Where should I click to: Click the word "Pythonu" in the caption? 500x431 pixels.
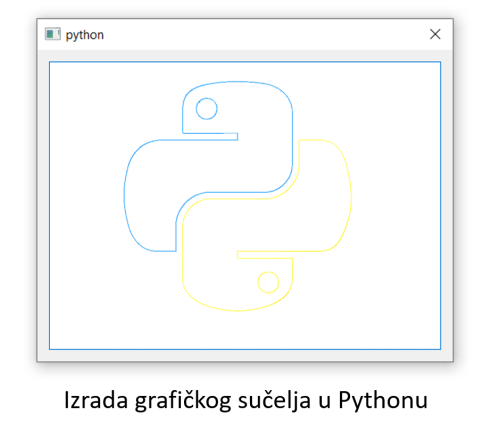click(x=383, y=401)
